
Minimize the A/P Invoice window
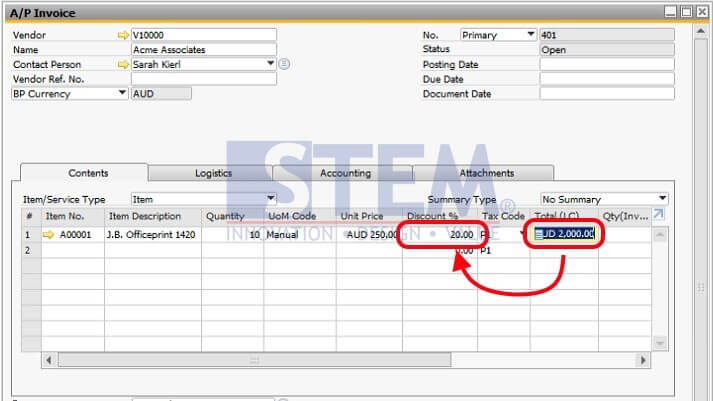(x=670, y=12)
